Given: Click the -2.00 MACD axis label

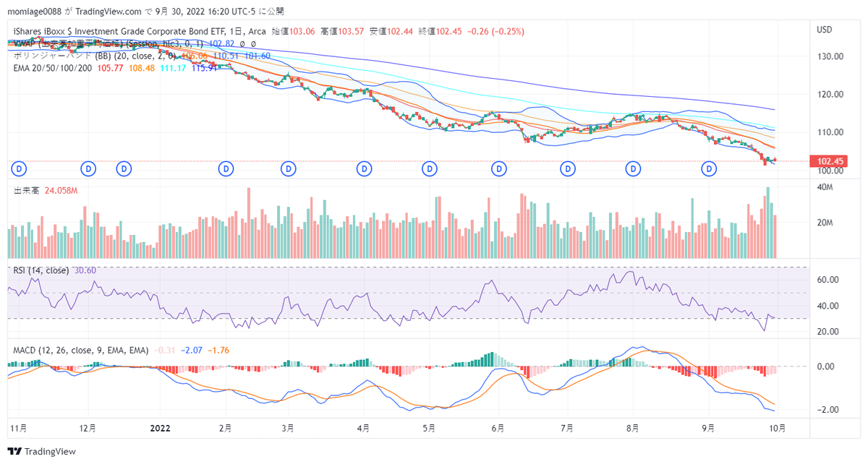Looking at the screenshot, I should (829, 410).
